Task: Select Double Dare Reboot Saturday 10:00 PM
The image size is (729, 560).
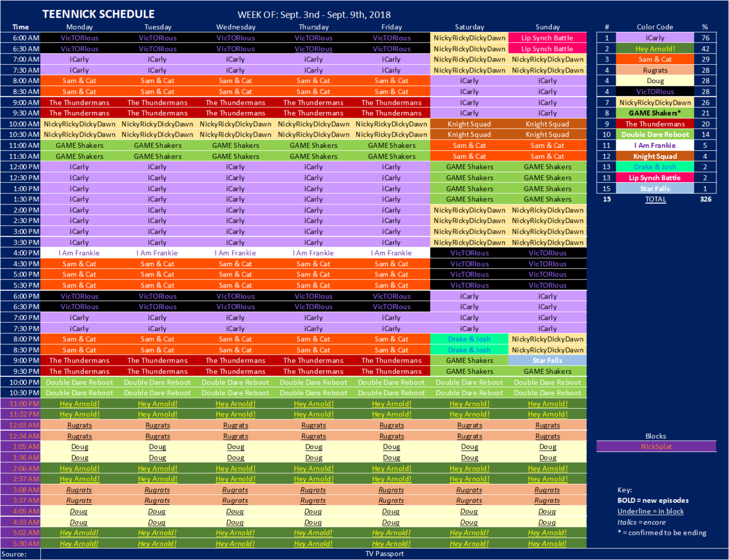Action: coord(469,382)
